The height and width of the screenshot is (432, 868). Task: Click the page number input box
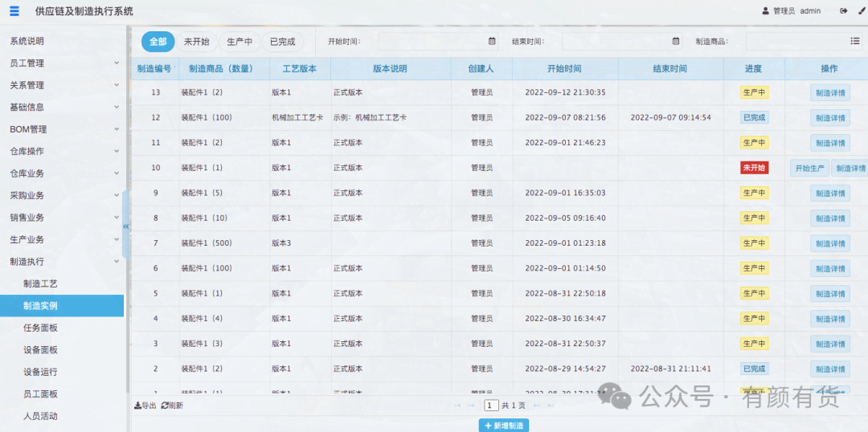point(491,406)
